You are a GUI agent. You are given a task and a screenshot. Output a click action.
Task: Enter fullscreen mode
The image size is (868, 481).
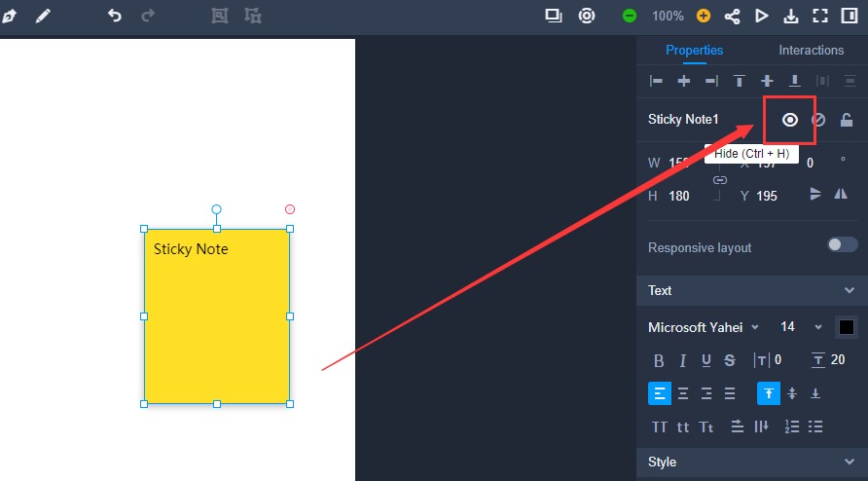pos(819,17)
